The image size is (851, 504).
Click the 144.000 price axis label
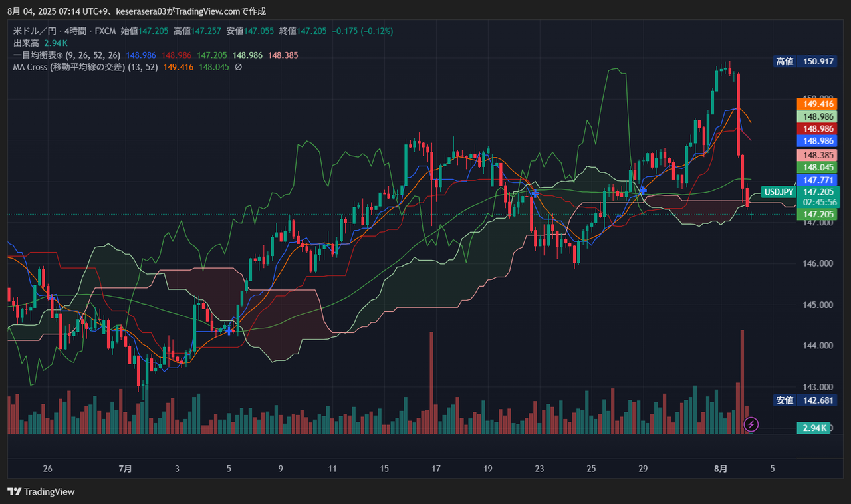(816, 346)
